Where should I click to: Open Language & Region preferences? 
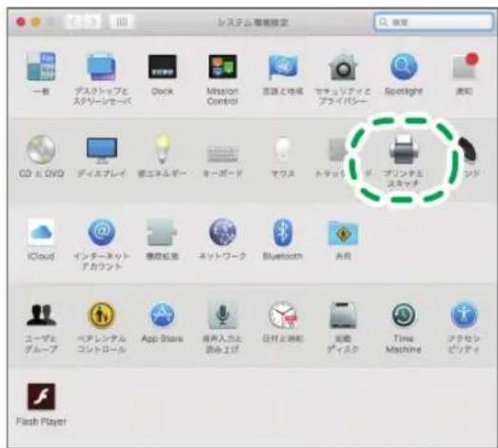point(283,67)
